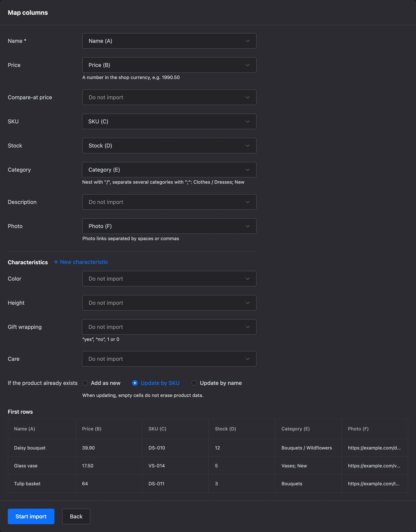Expand the Care characteristic dropdown
The height and width of the screenshot is (532, 416).
coord(169,359)
